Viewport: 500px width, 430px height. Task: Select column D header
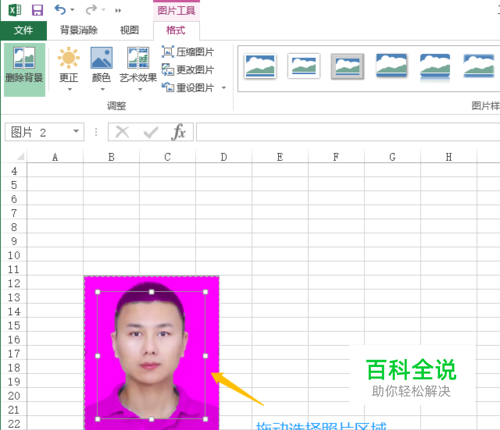point(224,157)
